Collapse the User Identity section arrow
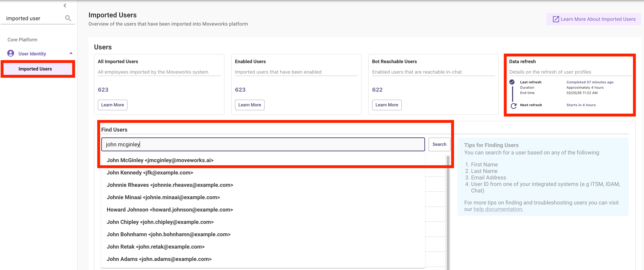 coord(71,53)
